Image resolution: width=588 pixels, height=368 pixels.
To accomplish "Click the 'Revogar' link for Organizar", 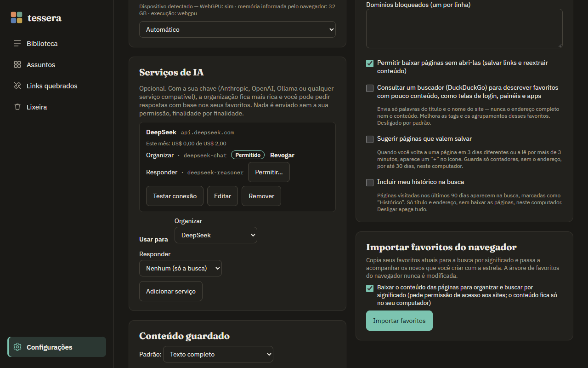I will tap(282, 155).
